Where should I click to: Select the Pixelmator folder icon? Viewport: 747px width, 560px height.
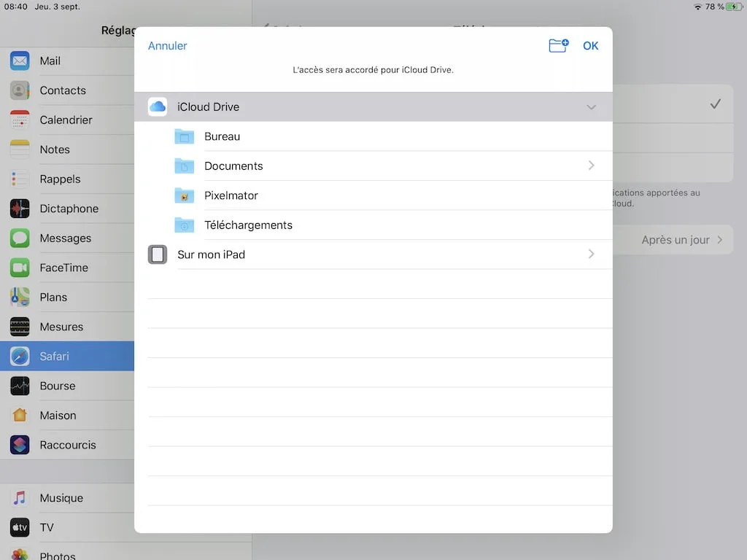click(185, 195)
